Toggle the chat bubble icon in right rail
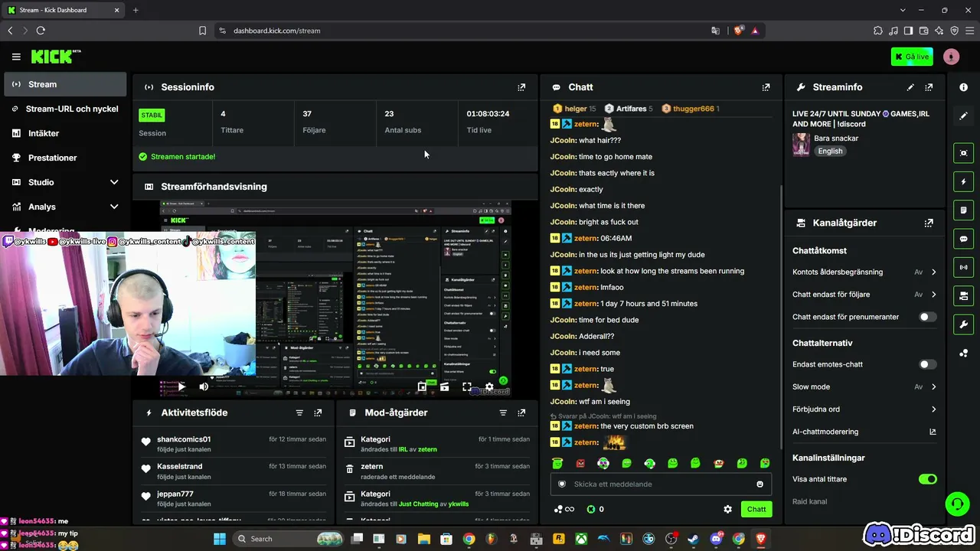Screen dimensions: 980x551 [963, 239]
